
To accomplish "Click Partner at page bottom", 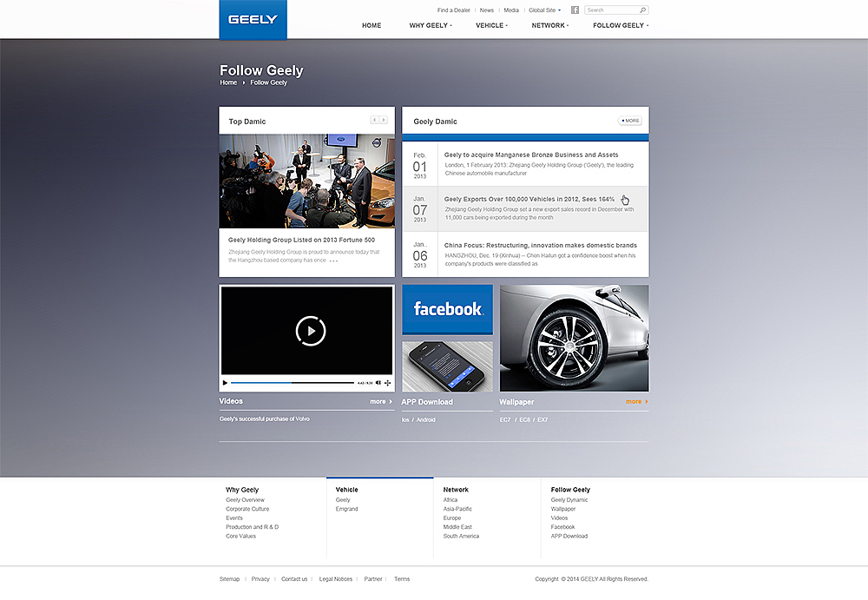I will (373, 579).
